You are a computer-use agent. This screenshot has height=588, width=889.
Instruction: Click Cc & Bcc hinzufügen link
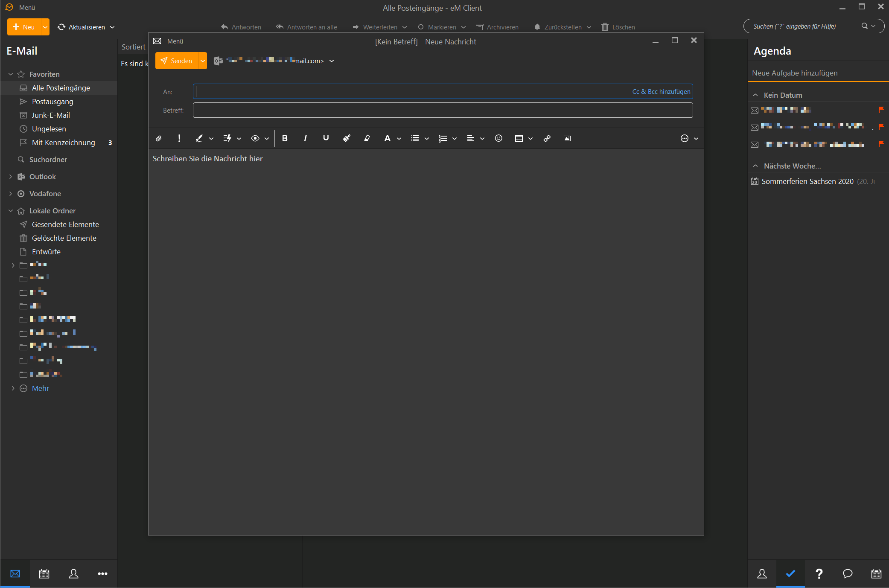pyautogui.click(x=661, y=92)
